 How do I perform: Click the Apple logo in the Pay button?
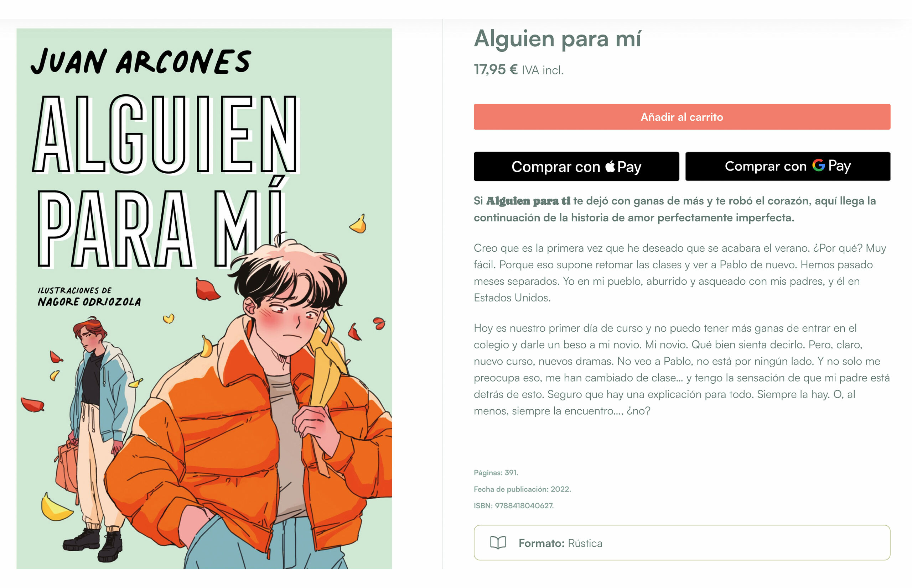click(610, 166)
